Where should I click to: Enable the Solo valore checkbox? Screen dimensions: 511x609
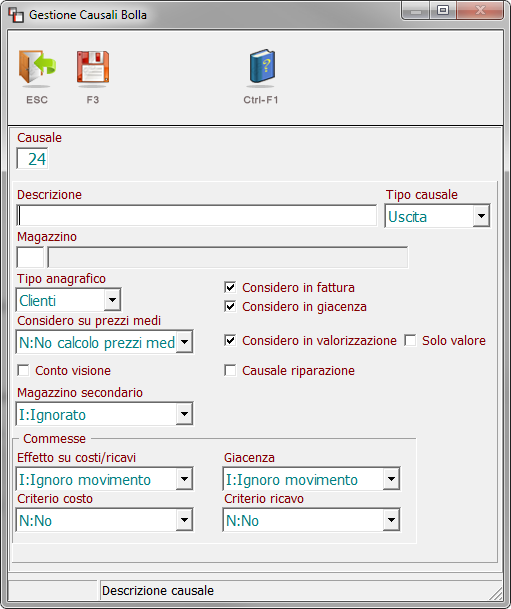tap(410, 340)
